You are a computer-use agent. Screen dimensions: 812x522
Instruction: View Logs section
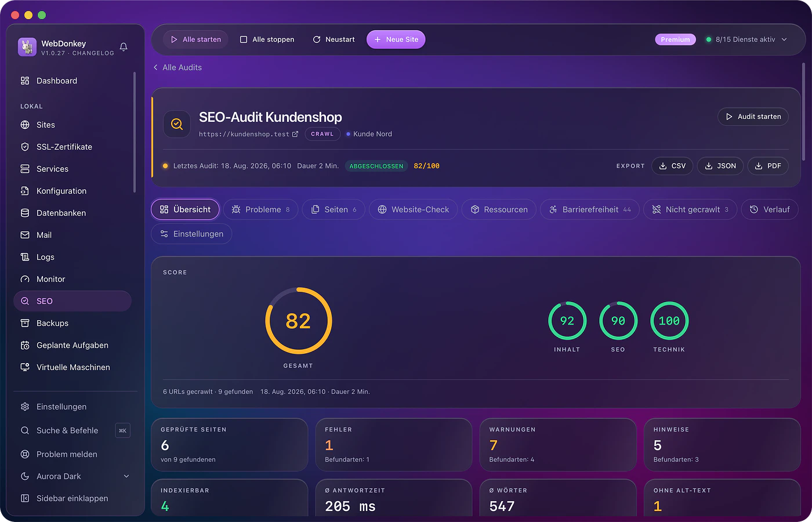tap(72, 257)
